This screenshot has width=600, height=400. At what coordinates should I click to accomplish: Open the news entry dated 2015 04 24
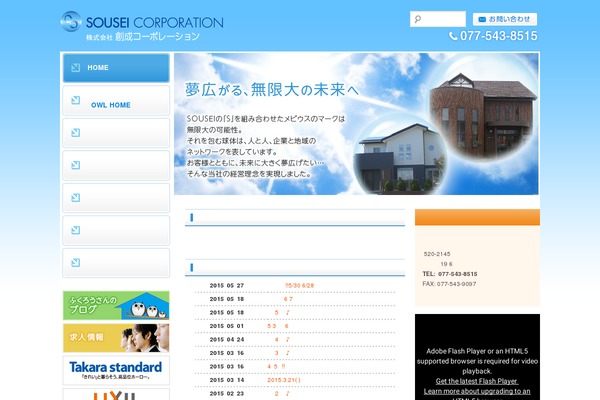pos(282,340)
